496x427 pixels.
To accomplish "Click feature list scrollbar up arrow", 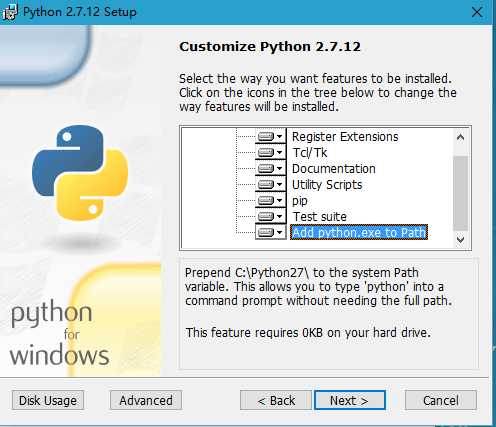I will [460, 137].
